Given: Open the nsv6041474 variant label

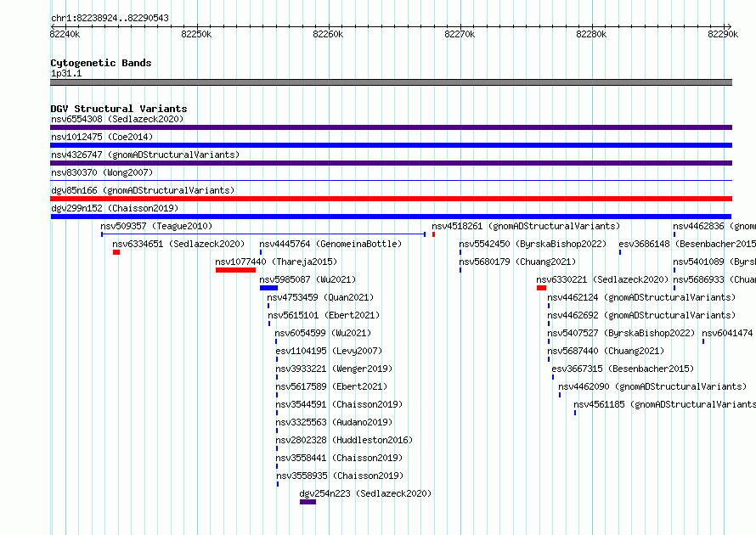Looking at the screenshot, I should pos(727,333).
